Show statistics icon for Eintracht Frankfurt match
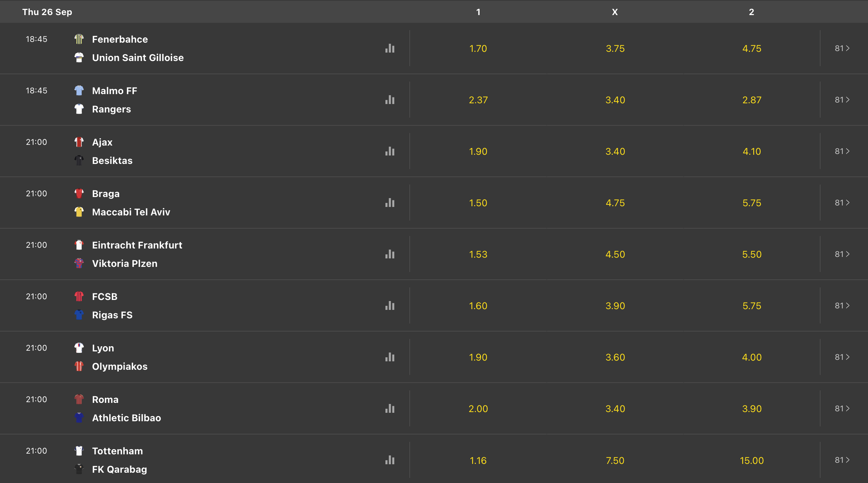The width and height of the screenshot is (868, 483). [x=390, y=254]
